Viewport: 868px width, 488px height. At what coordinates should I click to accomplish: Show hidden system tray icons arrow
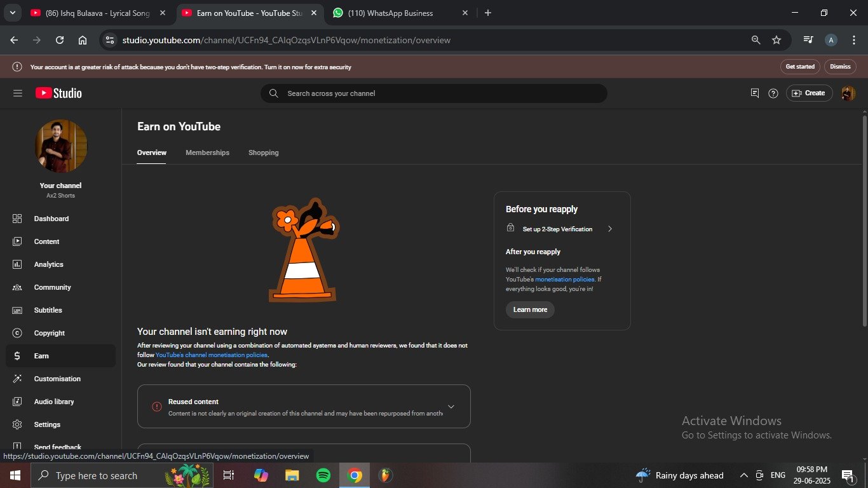click(743, 475)
